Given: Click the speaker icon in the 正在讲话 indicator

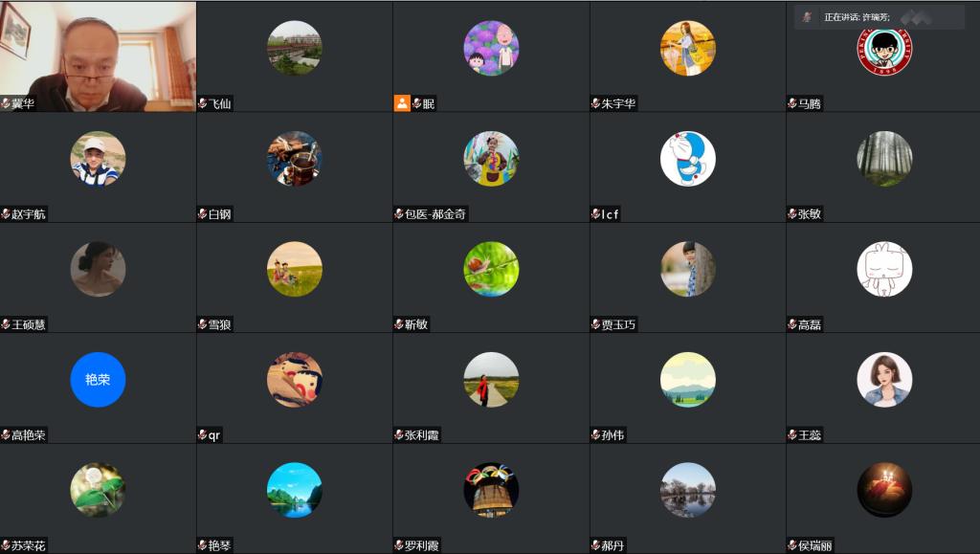Looking at the screenshot, I should [x=807, y=17].
